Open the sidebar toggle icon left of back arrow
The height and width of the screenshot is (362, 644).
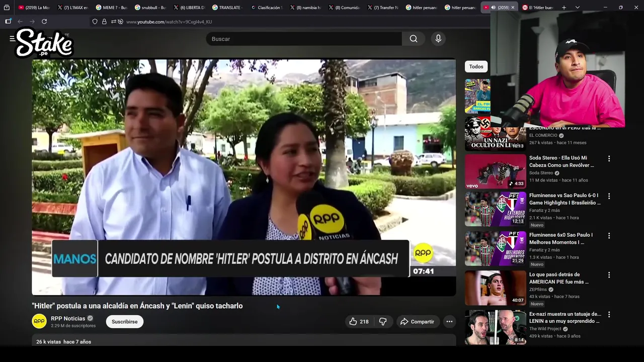tap(8, 22)
